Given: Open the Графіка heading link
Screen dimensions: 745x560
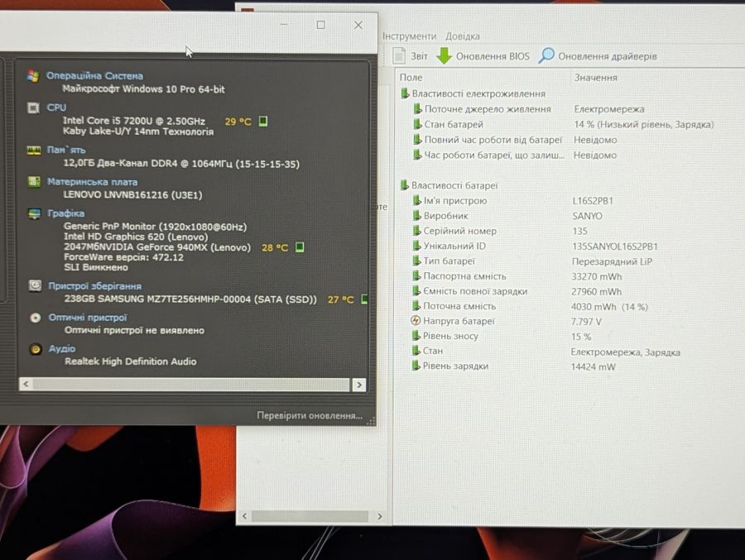Looking at the screenshot, I should point(66,213).
